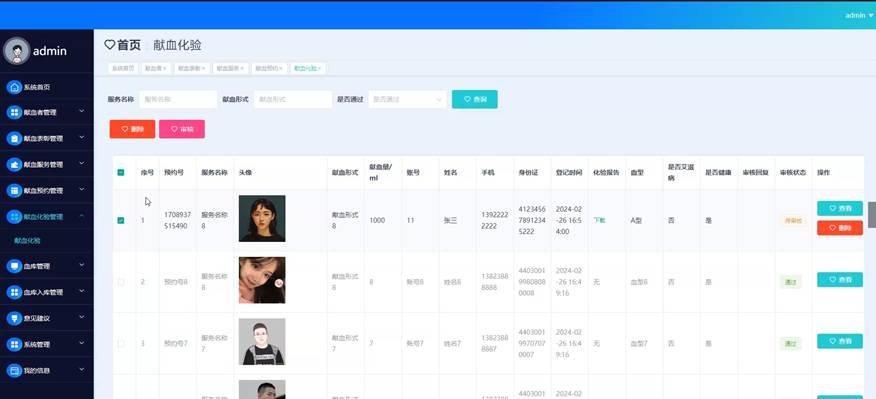This screenshot has height=399, width=876.
Task: Switch to the 系统首页 tab
Action: (123, 68)
